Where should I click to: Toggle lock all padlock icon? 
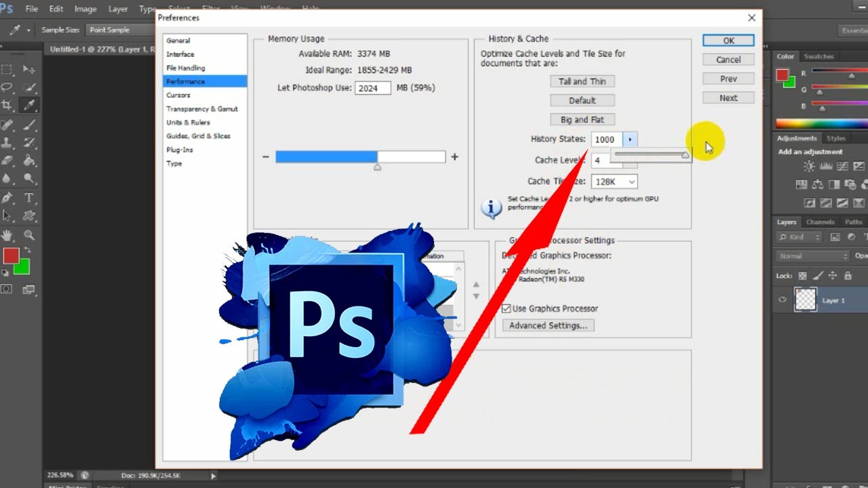[x=848, y=276]
